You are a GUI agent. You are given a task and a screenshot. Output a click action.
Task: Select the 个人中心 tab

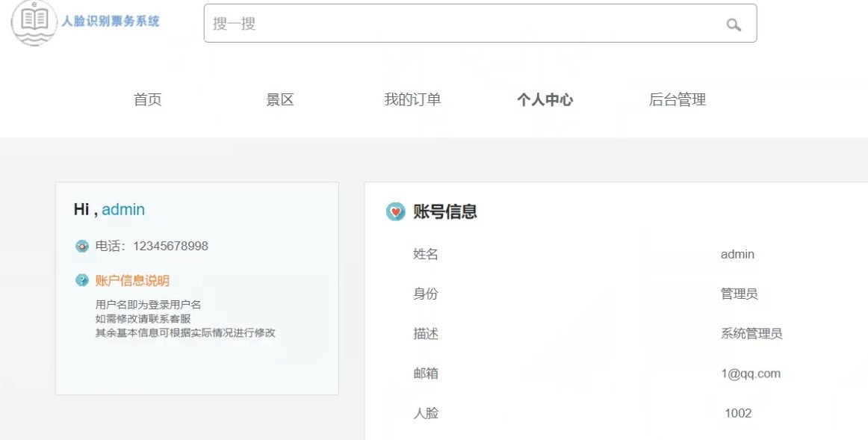pos(546,99)
